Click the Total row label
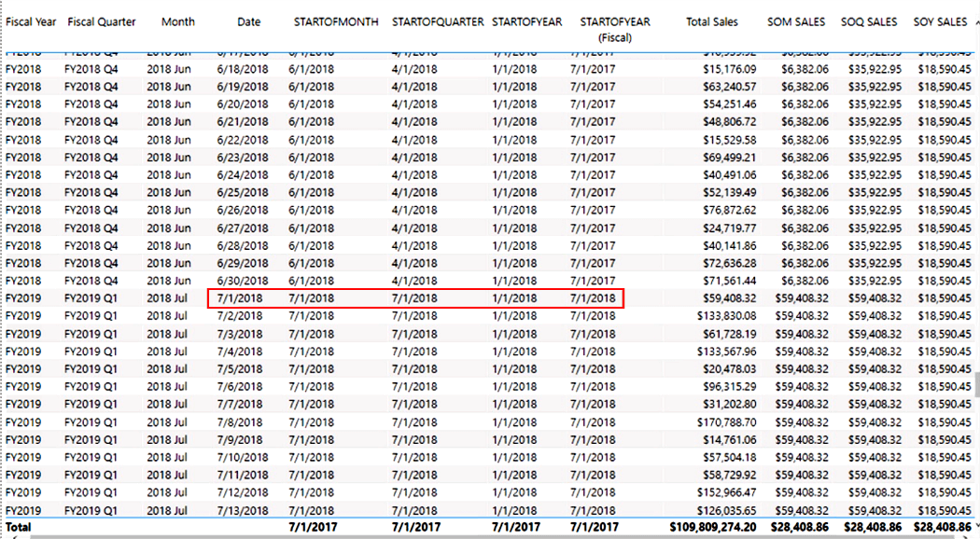980x539 pixels. point(18,527)
